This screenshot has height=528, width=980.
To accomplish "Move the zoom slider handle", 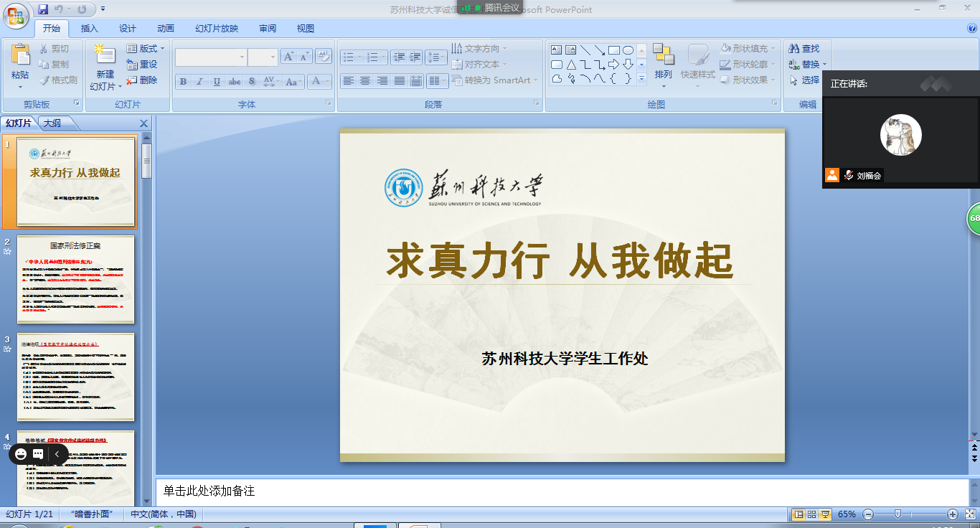I will coord(897,514).
